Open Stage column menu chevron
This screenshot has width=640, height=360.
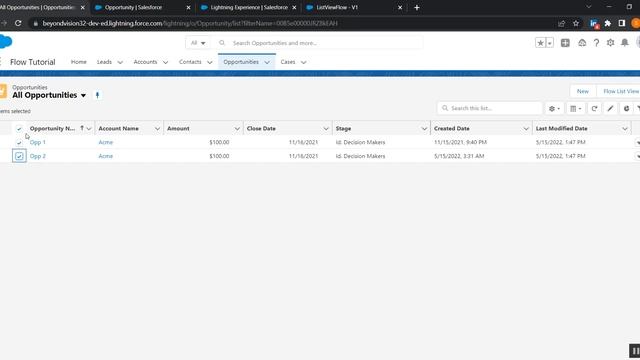pos(424,129)
